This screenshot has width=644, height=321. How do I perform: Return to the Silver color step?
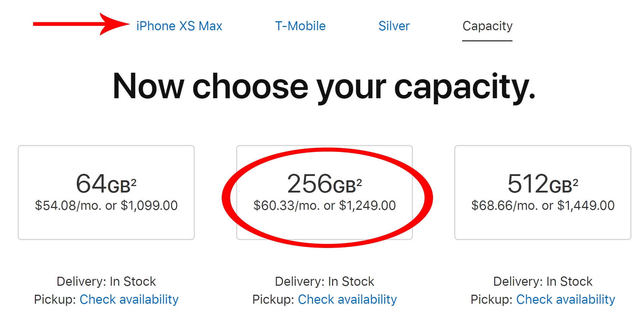[x=394, y=26]
